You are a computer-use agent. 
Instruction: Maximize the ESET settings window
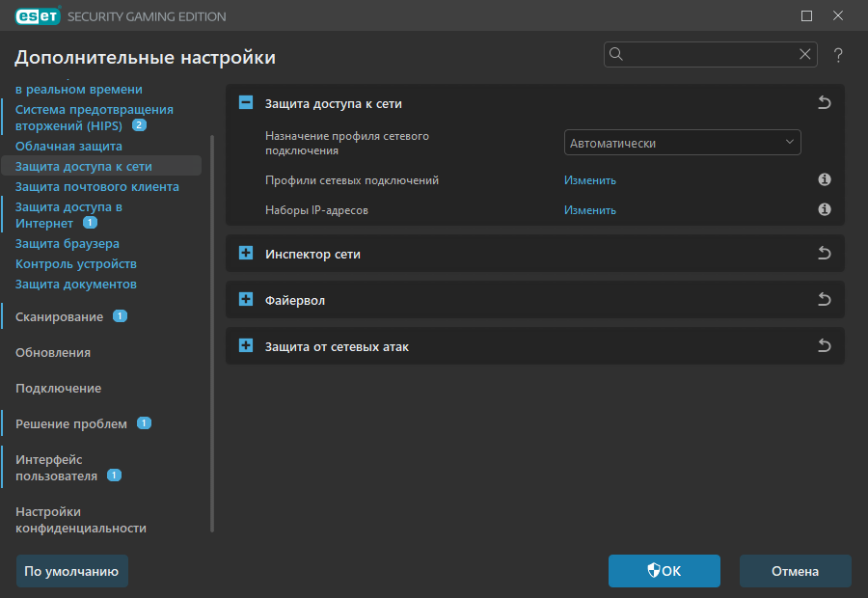pos(806,16)
